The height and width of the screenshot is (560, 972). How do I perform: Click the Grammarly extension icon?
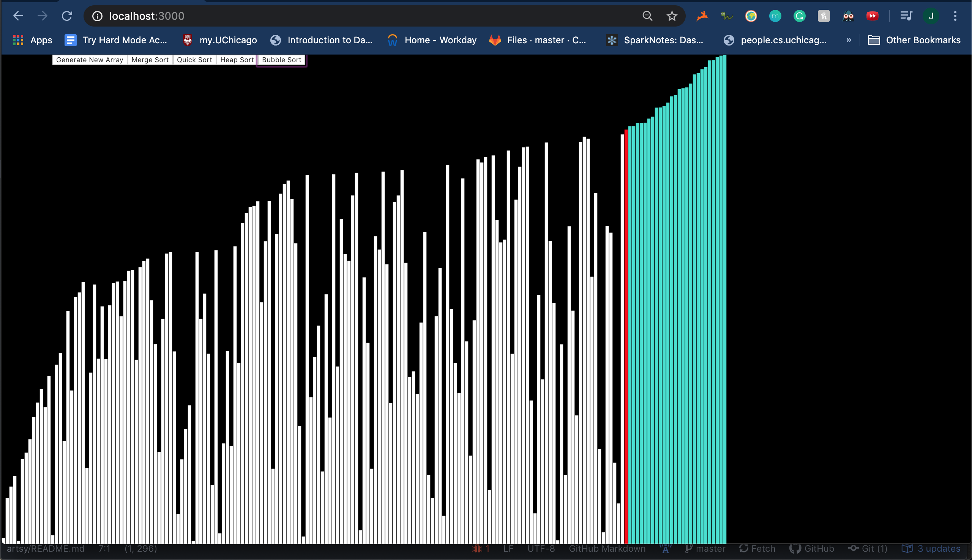(x=799, y=16)
